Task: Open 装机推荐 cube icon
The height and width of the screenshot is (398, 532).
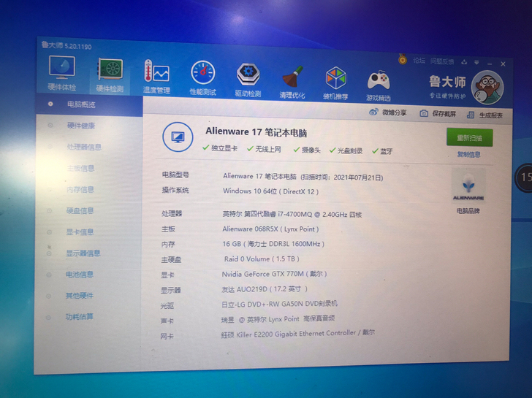Action: (335, 84)
